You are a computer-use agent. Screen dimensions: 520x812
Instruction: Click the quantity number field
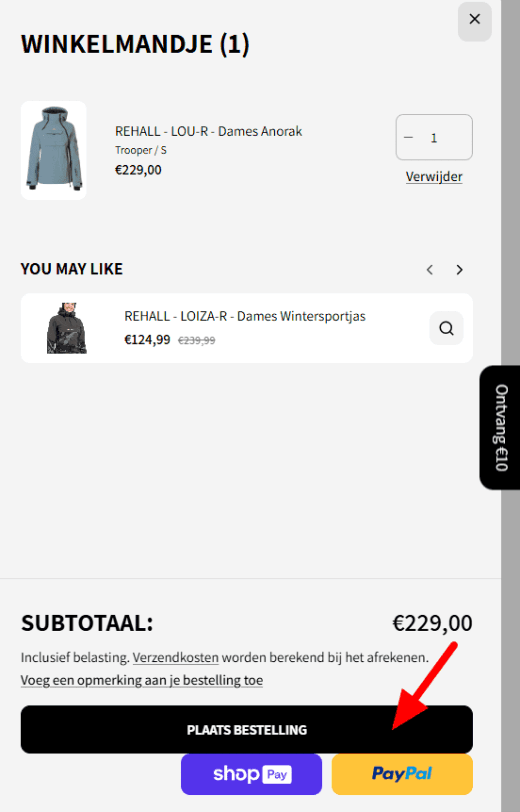434,138
